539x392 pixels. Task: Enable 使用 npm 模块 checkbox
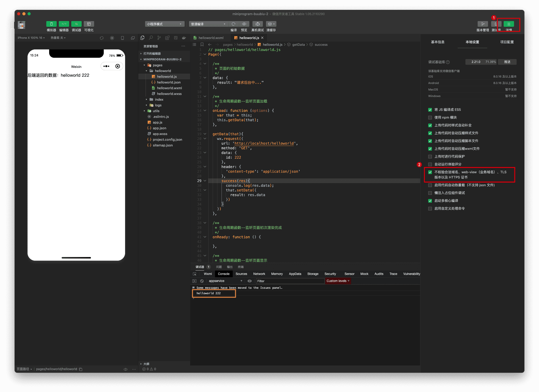point(430,118)
